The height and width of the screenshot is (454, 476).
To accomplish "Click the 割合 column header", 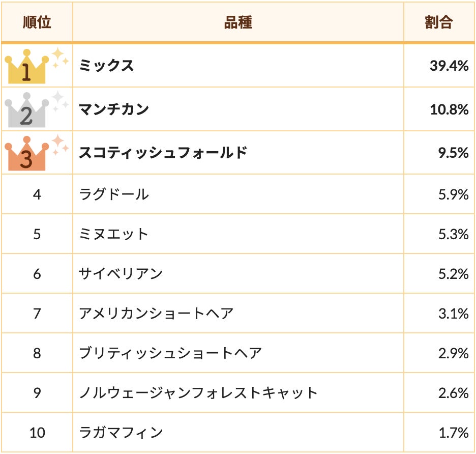I will pos(439,22).
